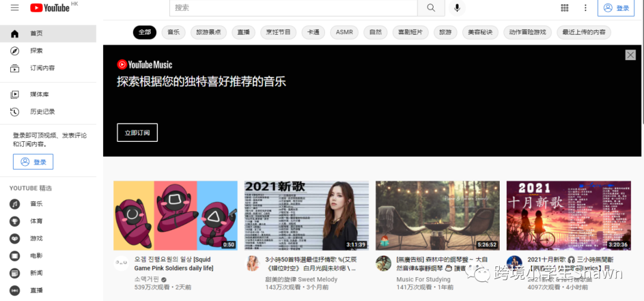Viewport: 644px width, 301px height.
Task: Open 订阅内容 in the sidebar
Action: [48, 68]
